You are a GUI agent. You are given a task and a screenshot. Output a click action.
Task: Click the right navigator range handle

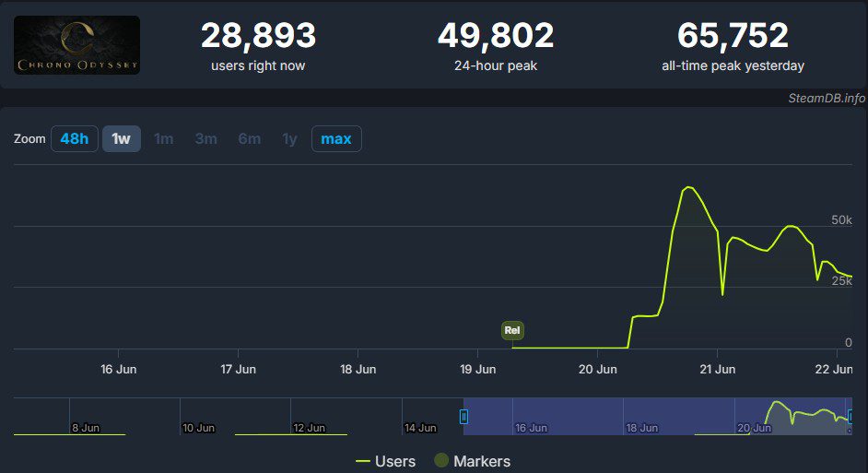pos(850,417)
